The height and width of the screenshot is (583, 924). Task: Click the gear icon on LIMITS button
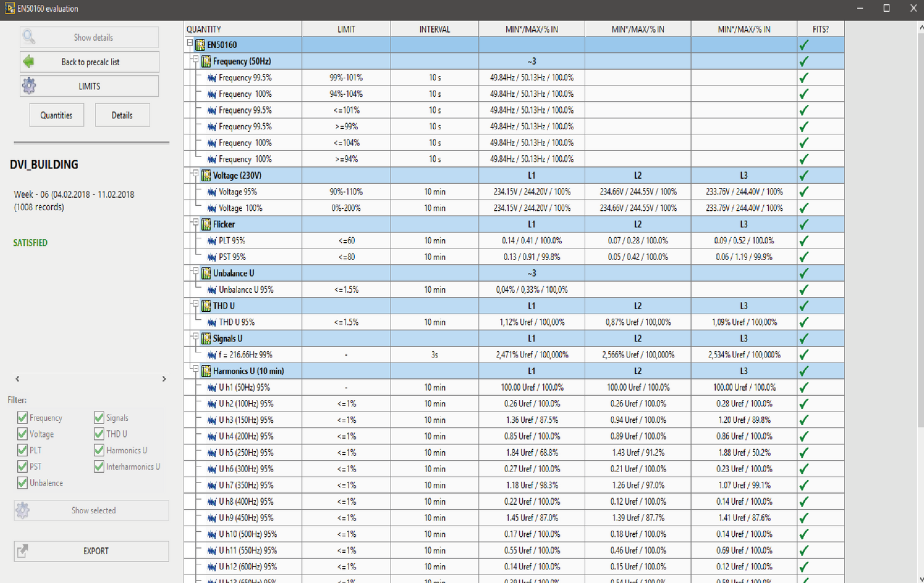29,86
